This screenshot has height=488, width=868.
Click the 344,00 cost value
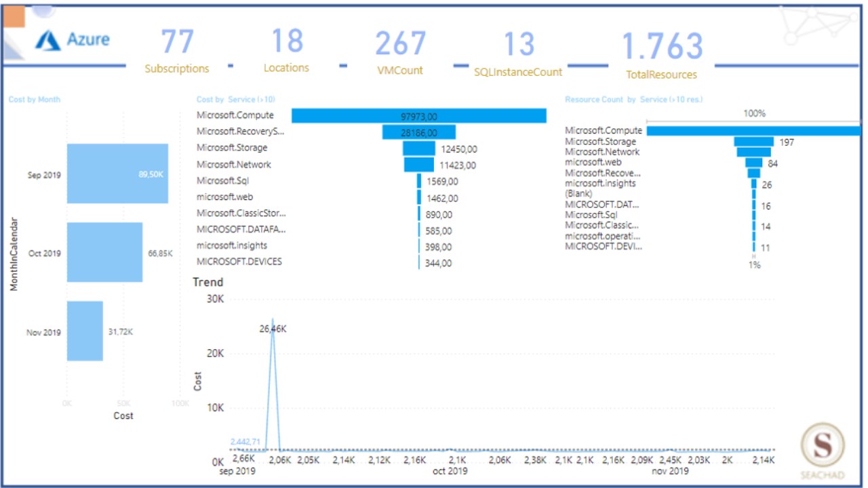pos(439,264)
